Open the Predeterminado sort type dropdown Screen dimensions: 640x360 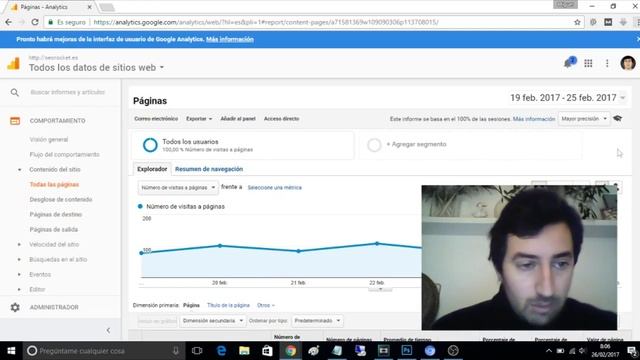pyautogui.click(x=317, y=321)
